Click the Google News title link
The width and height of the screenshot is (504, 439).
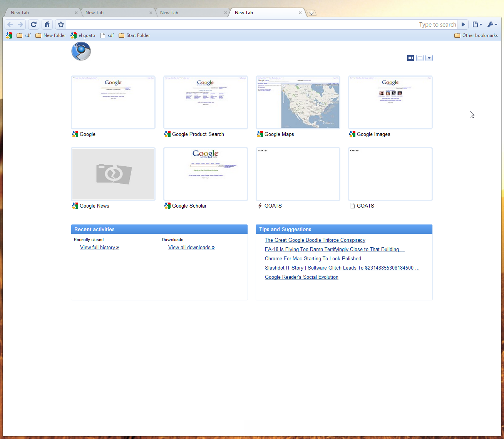coord(94,206)
